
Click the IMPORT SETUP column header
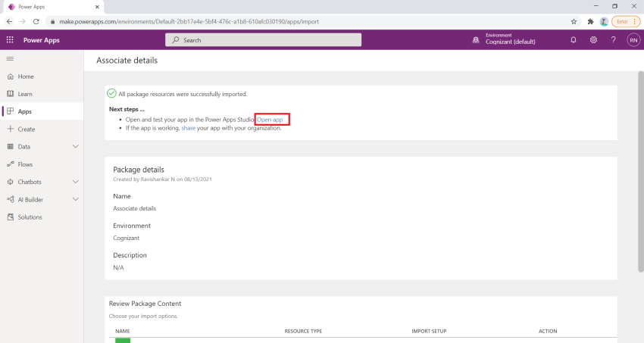click(429, 331)
